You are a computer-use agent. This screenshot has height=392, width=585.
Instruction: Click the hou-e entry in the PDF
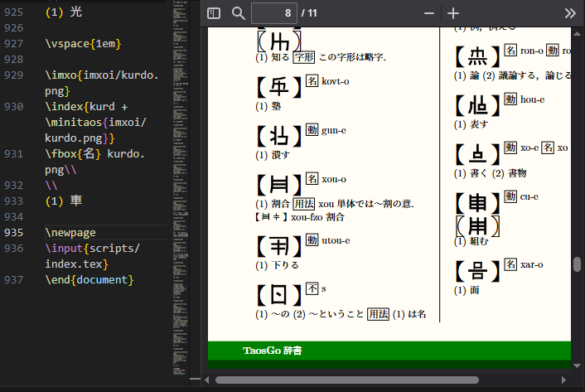tap(533, 99)
